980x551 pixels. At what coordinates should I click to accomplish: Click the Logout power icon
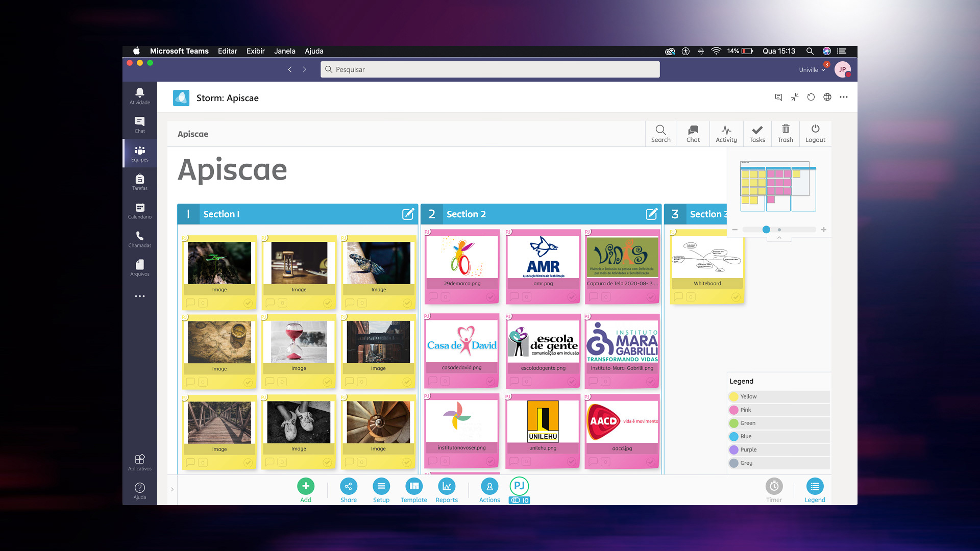coord(815,134)
